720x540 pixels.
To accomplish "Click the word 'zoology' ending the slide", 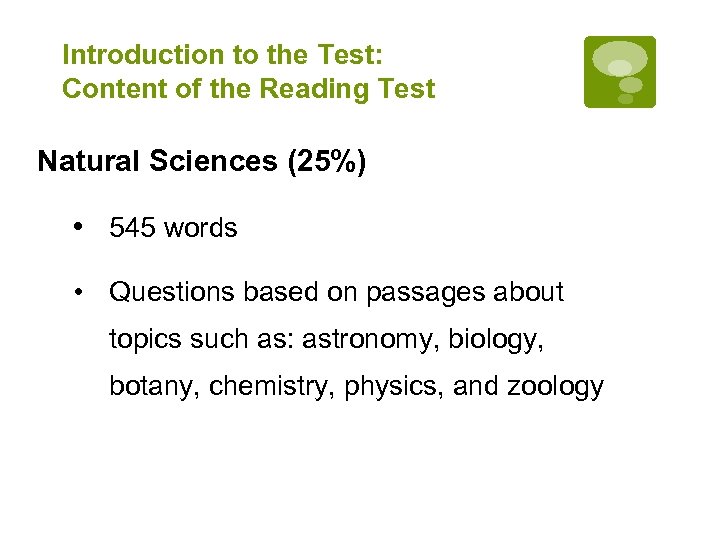I will [557, 387].
